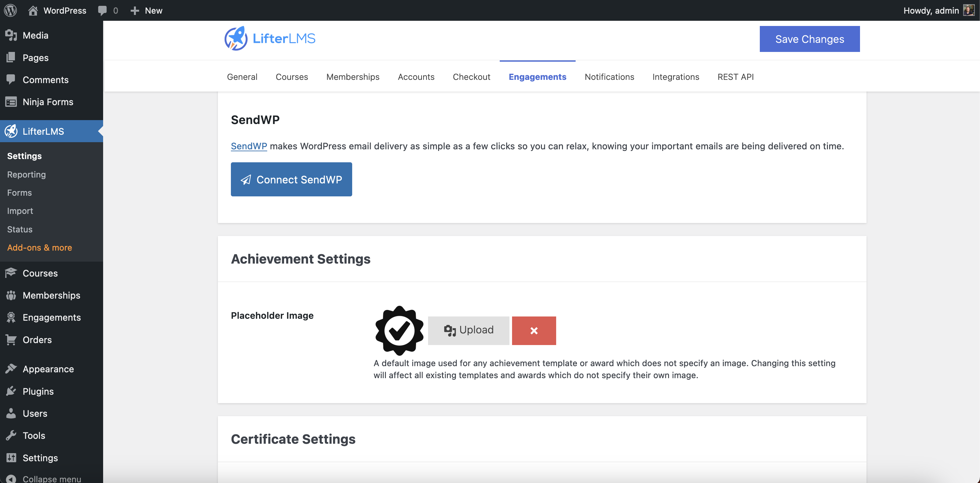Screen dimensions: 980x483
Task: Click the Tools wrench icon
Action: (x=11, y=435)
